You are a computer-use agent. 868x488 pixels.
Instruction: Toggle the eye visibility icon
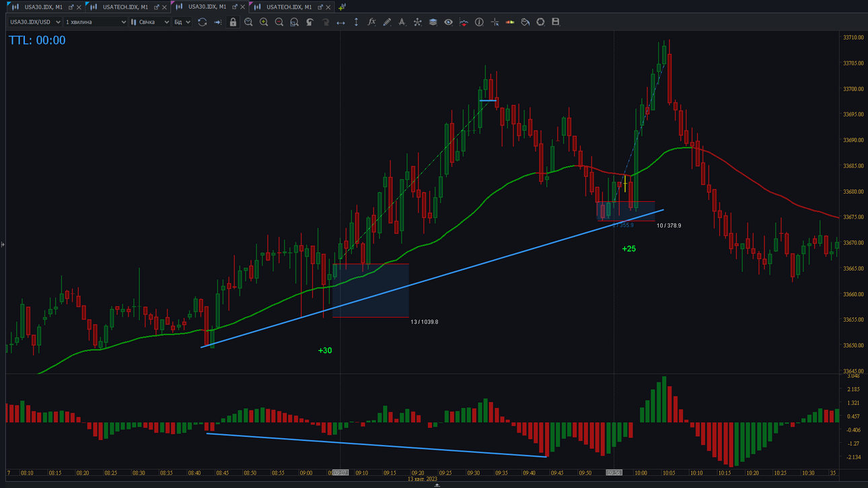[448, 22]
